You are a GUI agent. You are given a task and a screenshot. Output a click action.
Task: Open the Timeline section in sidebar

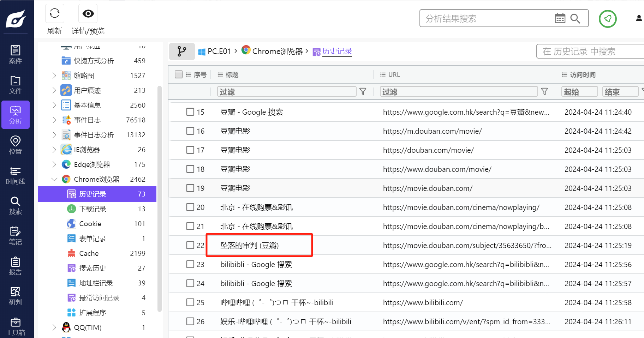pyautogui.click(x=16, y=175)
